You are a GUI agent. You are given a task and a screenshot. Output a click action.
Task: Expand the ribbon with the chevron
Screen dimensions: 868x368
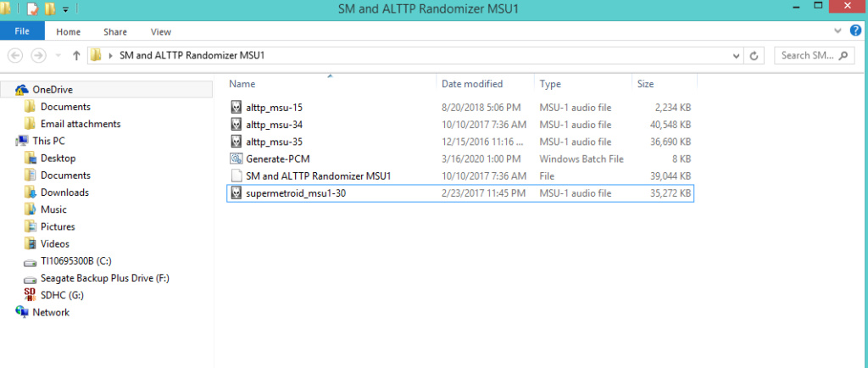[x=837, y=31]
